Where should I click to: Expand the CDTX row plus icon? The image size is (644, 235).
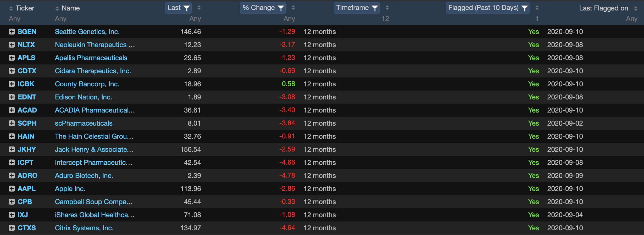click(x=12, y=71)
